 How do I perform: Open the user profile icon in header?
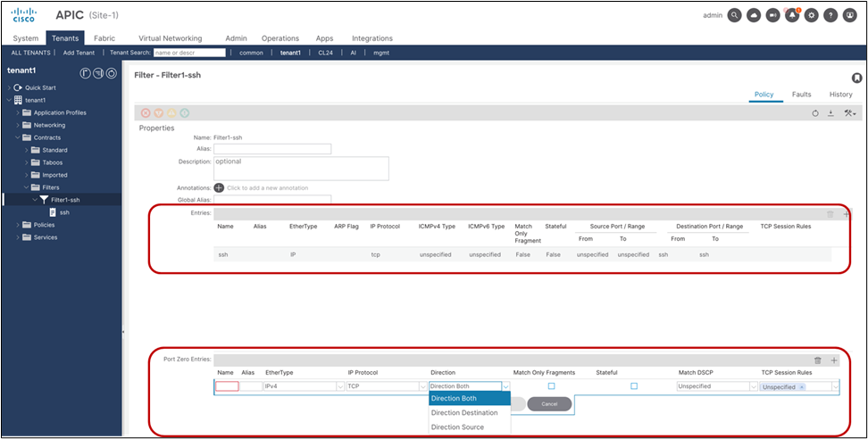click(x=850, y=15)
